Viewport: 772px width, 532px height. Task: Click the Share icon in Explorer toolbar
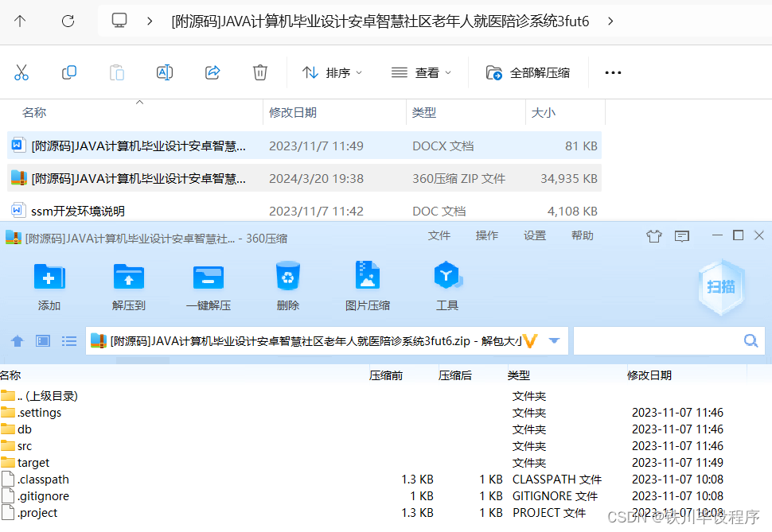[212, 72]
